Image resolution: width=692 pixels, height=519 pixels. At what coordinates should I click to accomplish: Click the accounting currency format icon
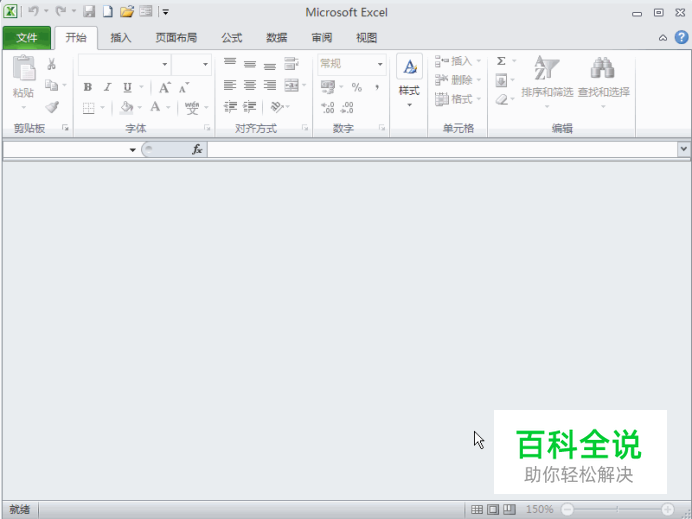(328, 87)
